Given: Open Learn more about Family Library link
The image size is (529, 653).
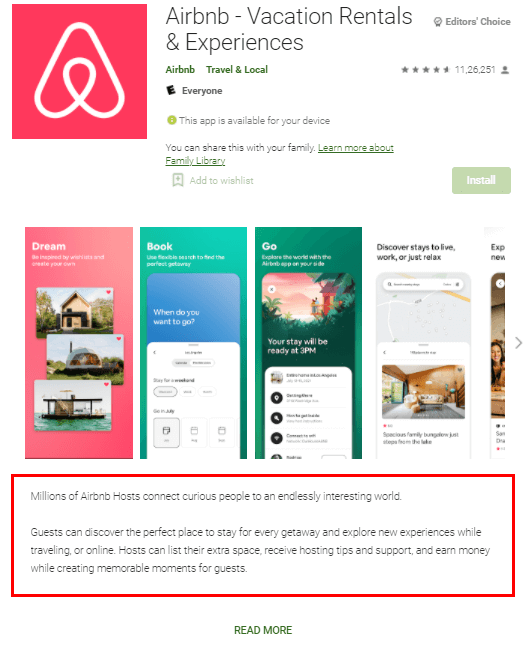Looking at the screenshot, I should click(x=279, y=154).
